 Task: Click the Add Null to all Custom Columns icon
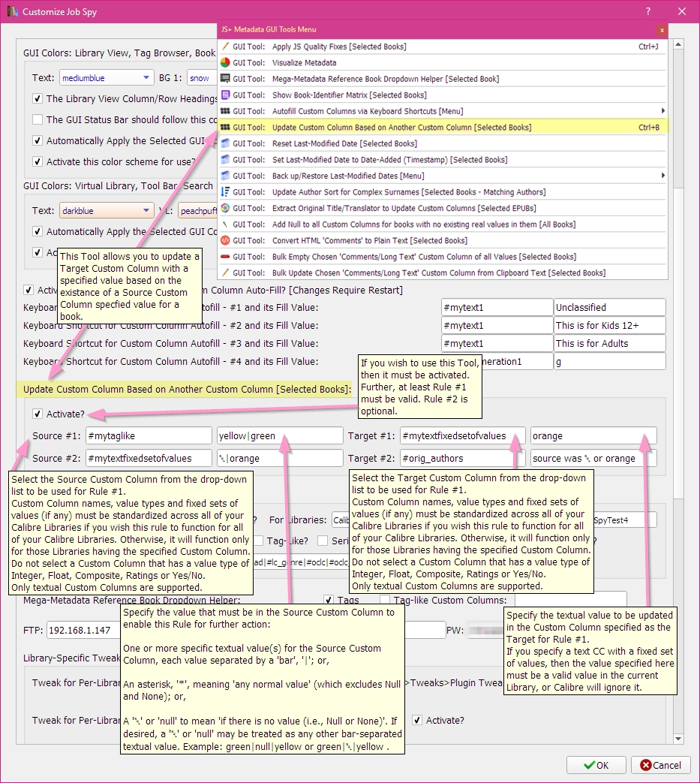(x=225, y=224)
